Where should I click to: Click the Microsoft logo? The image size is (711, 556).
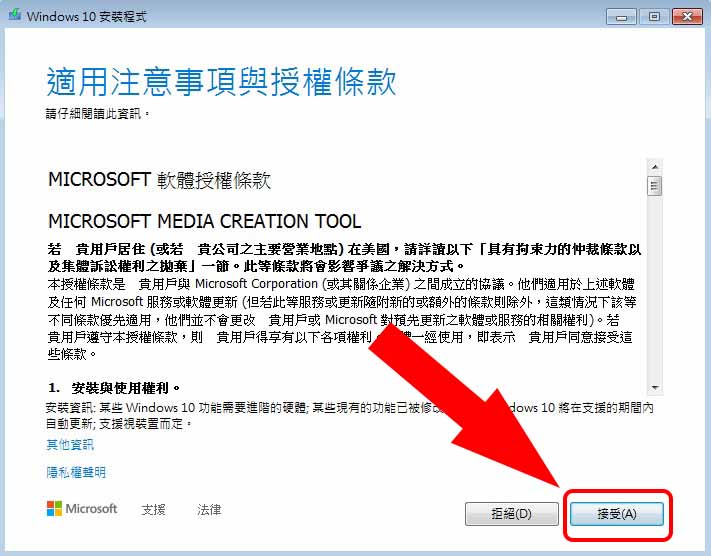(82, 508)
